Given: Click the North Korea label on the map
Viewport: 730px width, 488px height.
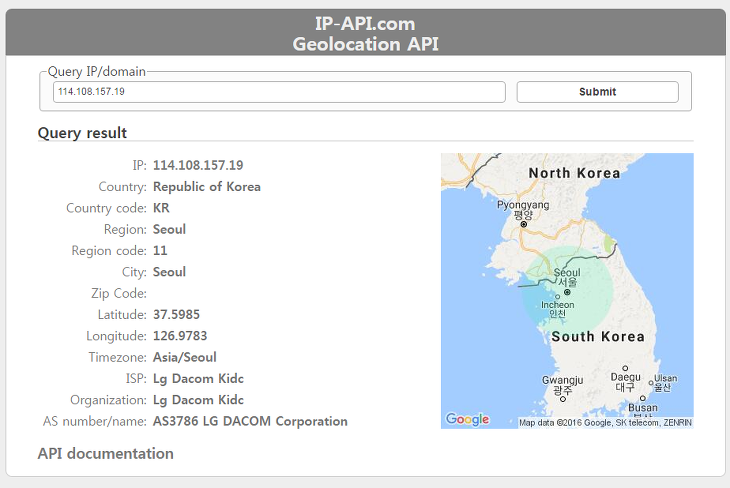Looking at the screenshot, I should click(574, 173).
